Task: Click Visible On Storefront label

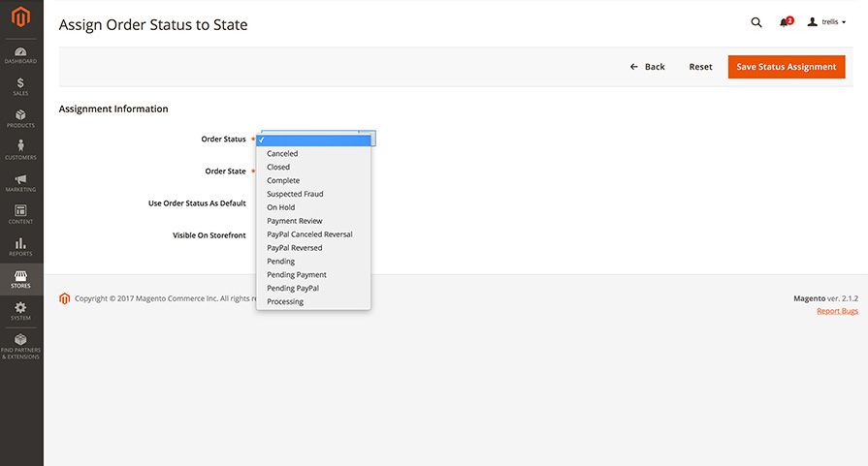Action: click(209, 235)
